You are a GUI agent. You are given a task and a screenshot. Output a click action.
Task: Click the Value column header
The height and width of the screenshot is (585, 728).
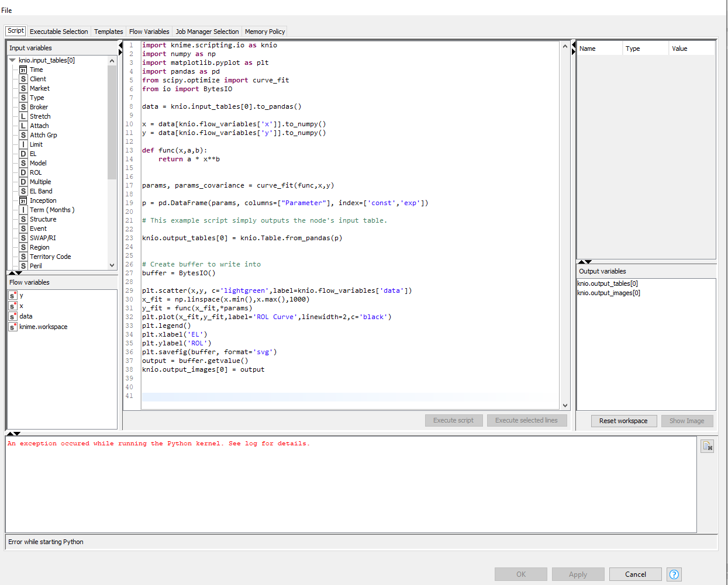tap(692, 49)
